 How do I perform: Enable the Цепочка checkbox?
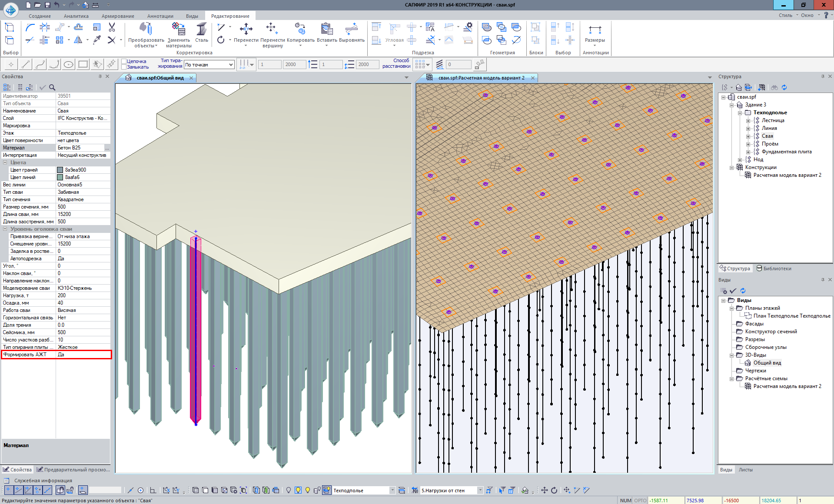click(x=124, y=61)
